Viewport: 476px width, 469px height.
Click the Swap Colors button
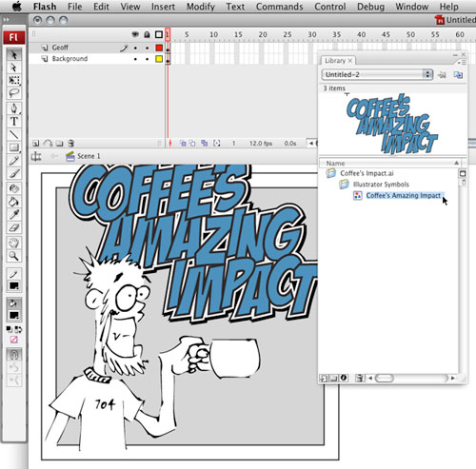click(18, 329)
